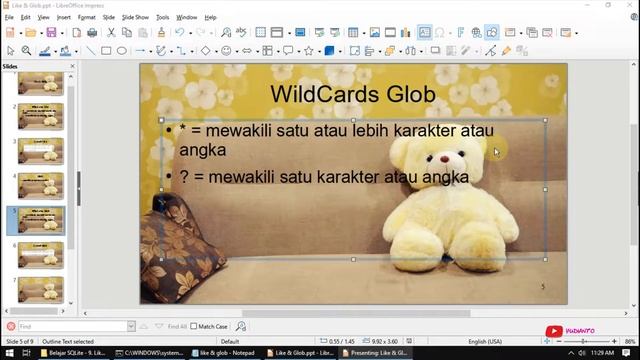Screen dimensions: 640x360
Task: Open the Tools menu
Action: pos(162,18)
